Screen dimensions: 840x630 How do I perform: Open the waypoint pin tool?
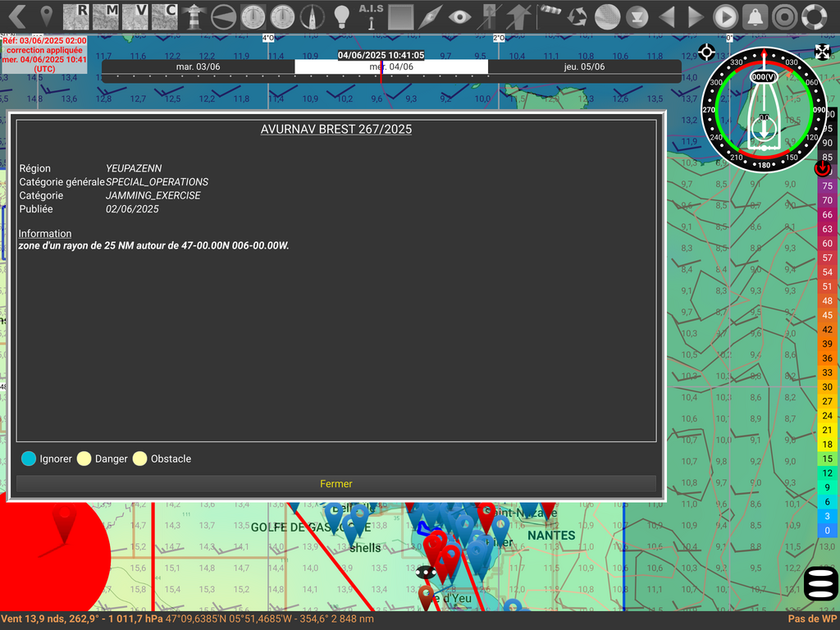tap(47, 16)
